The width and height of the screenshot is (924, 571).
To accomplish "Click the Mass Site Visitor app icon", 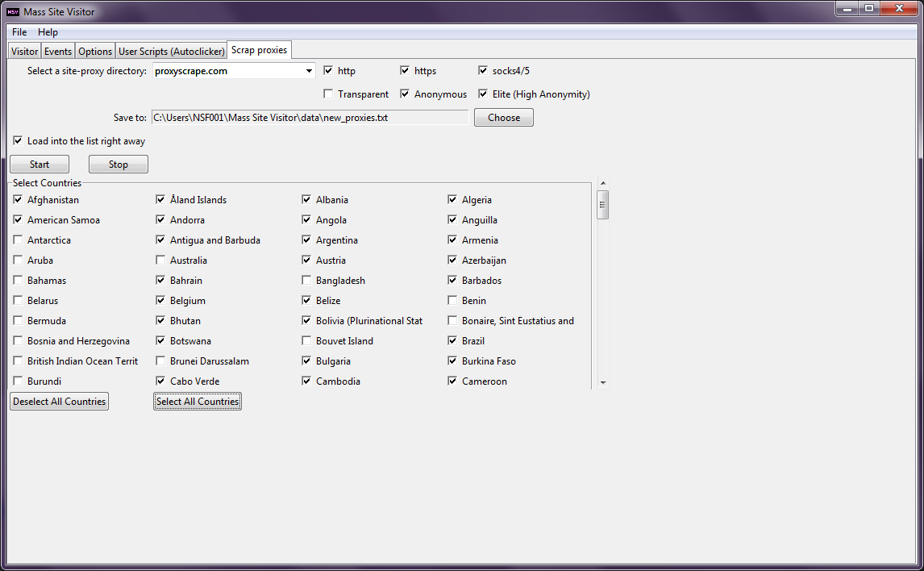I will coord(12,12).
